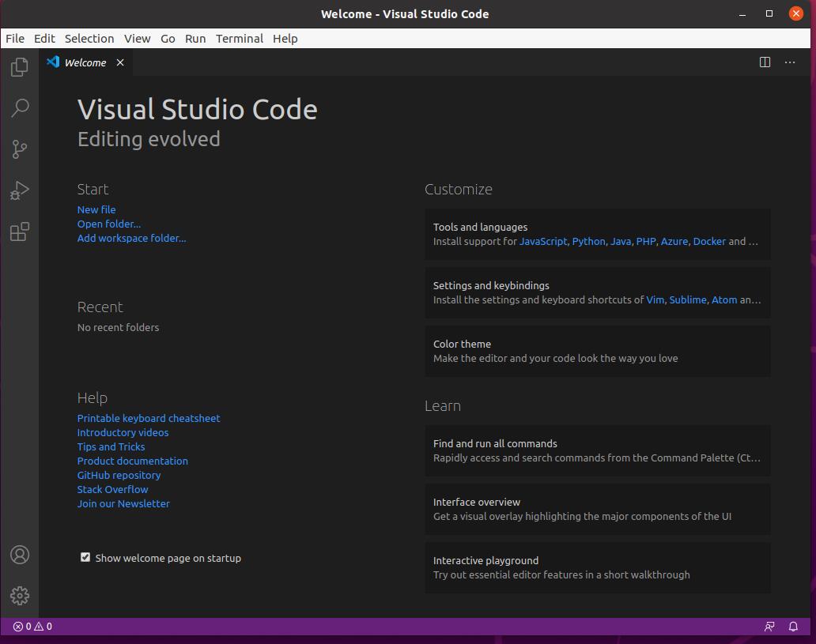Open the Extensions view icon
Viewport: 816px width, 644px height.
(19, 232)
